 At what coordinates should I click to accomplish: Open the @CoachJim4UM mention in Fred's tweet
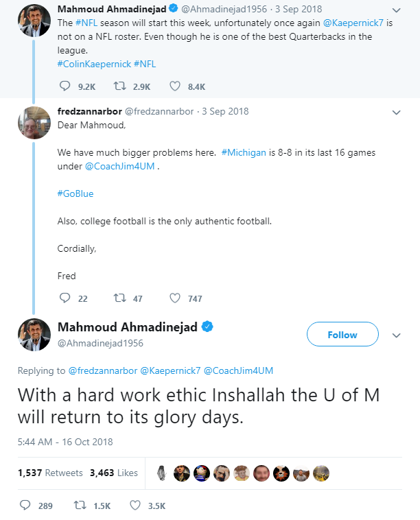tap(120, 166)
